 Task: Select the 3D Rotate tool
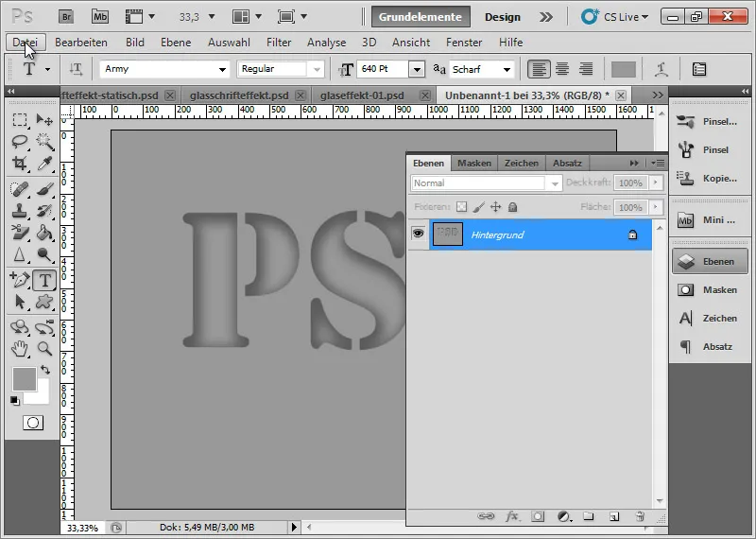pyautogui.click(x=20, y=327)
